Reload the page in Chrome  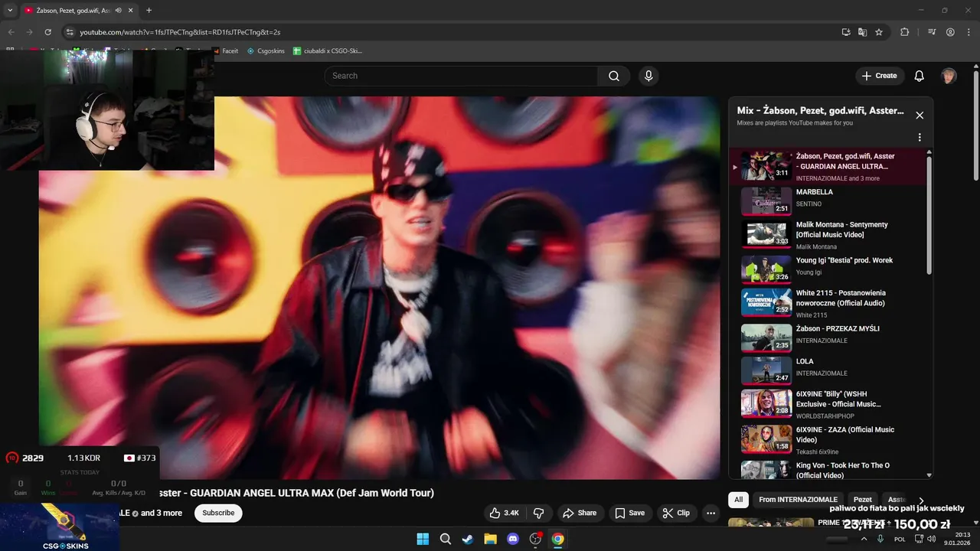[x=47, y=32]
